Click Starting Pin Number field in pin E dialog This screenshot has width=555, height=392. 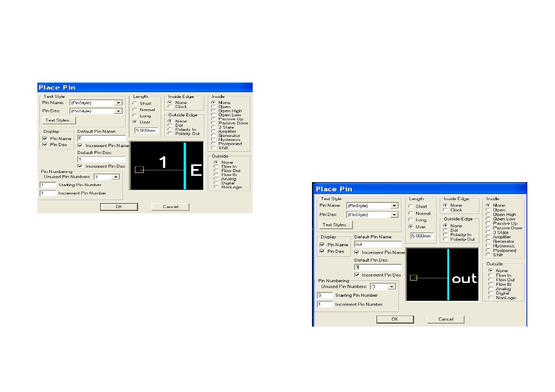pyautogui.click(x=48, y=185)
